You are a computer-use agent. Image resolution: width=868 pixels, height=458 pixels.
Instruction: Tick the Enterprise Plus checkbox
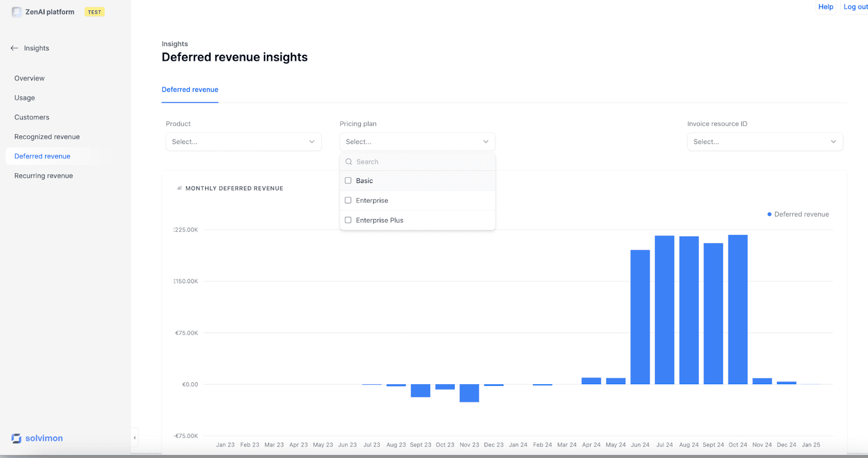(348, 220)
